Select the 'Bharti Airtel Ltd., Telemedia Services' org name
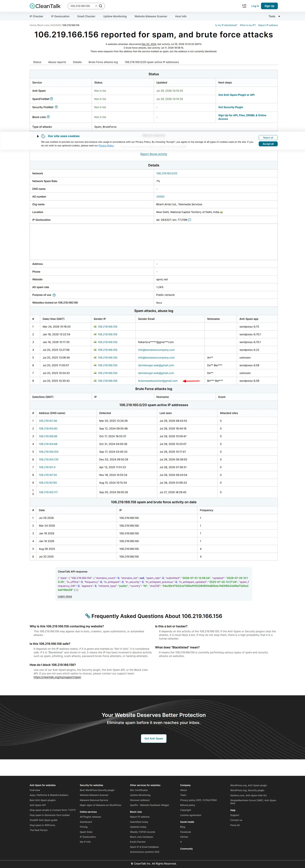 179,204
